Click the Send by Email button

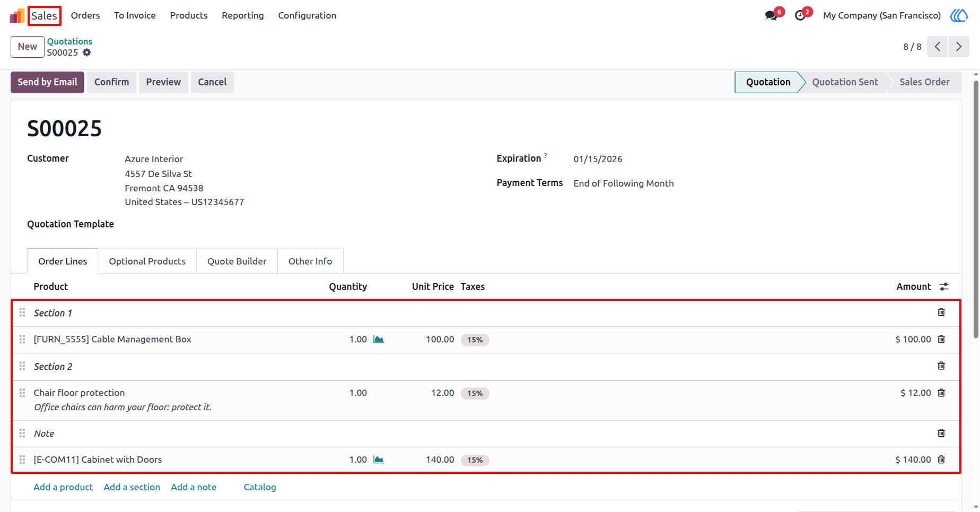click(47, 82)
